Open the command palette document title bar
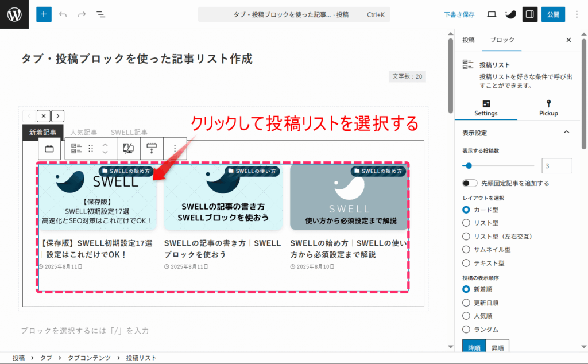 294,14
